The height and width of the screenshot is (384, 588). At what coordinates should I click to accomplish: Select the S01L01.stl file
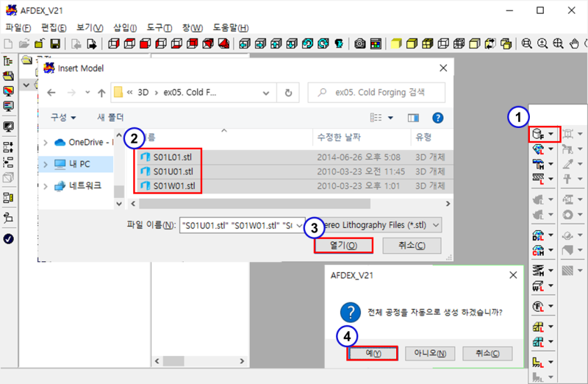(173, 156)
